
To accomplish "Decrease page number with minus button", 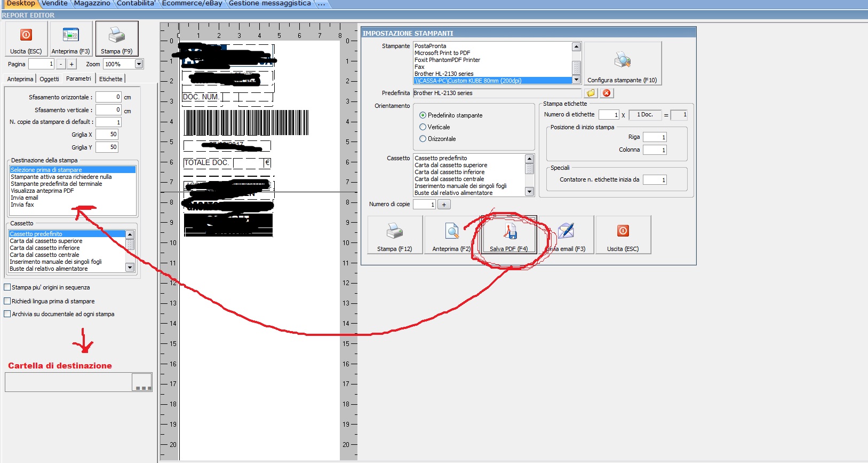I will [x=61, y=64].
